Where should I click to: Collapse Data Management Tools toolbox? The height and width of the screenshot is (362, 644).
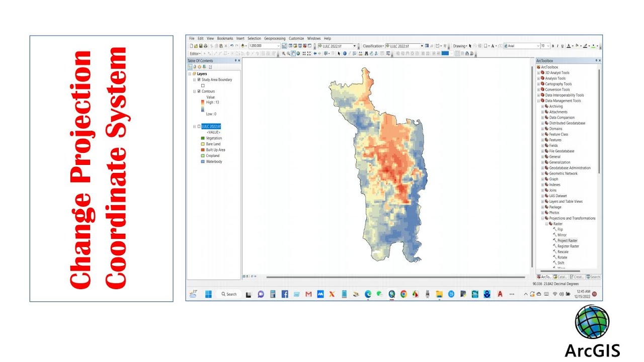(x=538, y=101)
